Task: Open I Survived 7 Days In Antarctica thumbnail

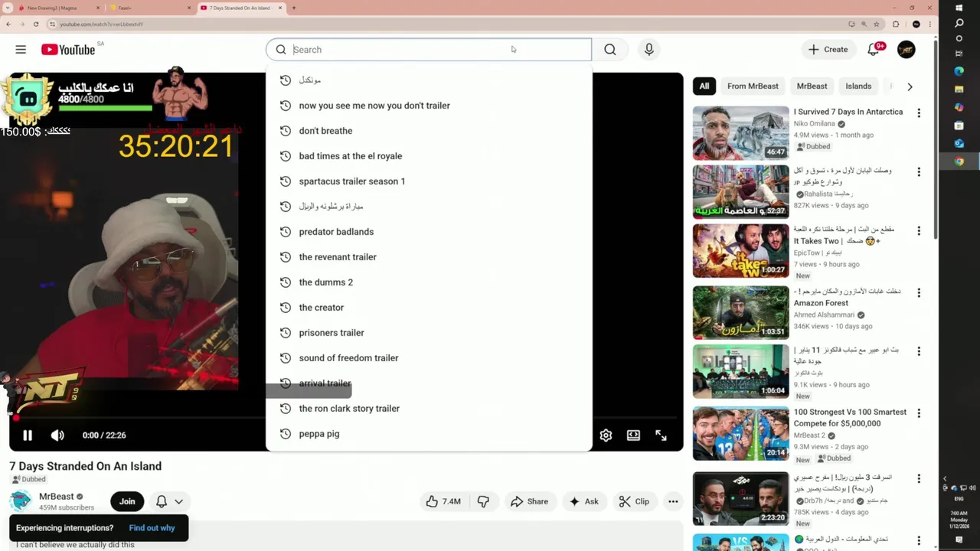Action: [x=740, y=133]
